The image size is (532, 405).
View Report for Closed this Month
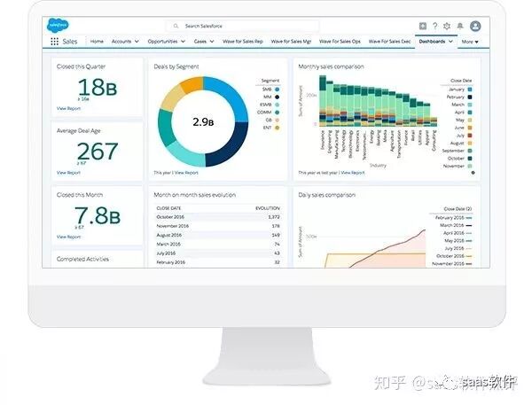pos(68,237)
